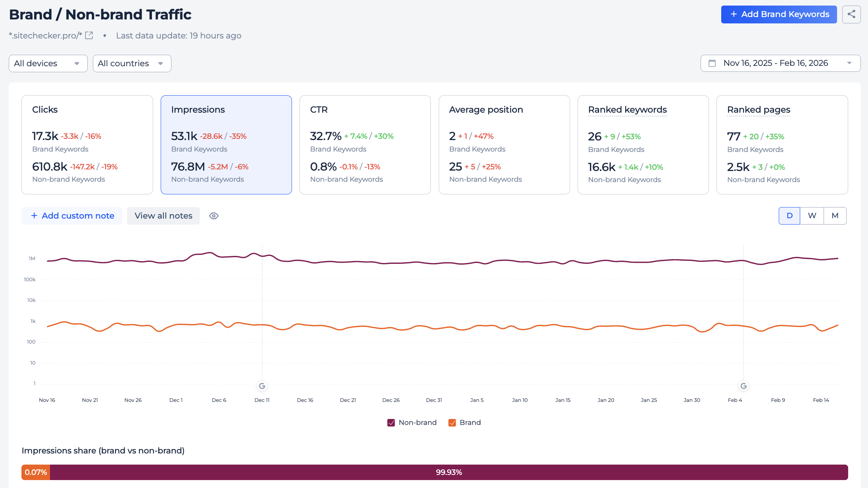Open the All countries dropdown
The height and width of the screenshot is (488, 868).
132,63
